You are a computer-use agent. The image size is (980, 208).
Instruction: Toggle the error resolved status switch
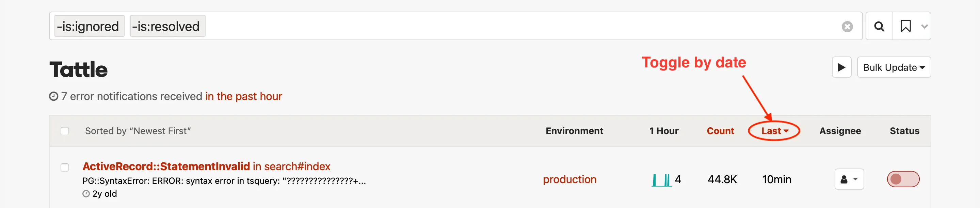click(x=903, y=179)
